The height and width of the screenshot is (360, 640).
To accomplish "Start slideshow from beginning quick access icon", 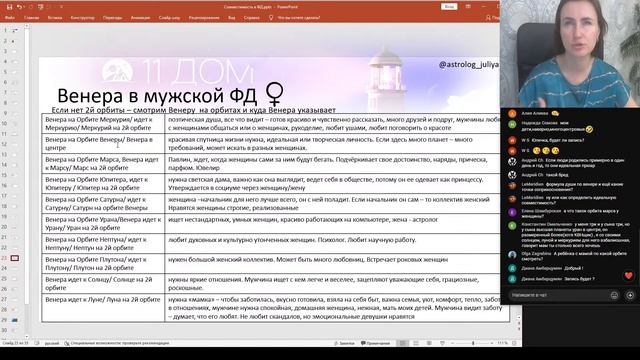I will point(40,7).
